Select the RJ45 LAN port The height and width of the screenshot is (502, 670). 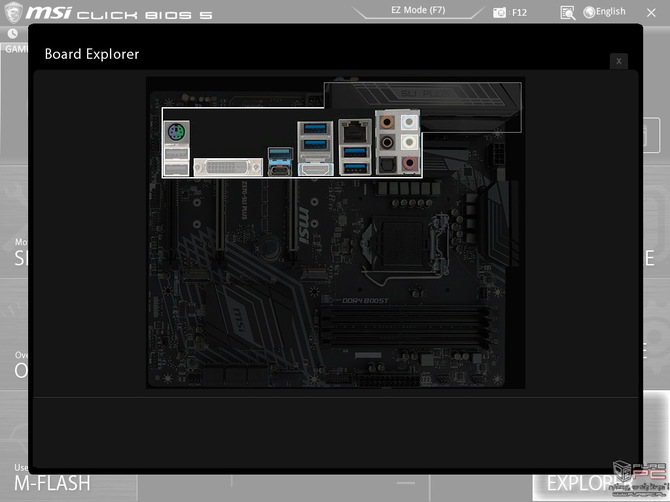coord(355,131)
